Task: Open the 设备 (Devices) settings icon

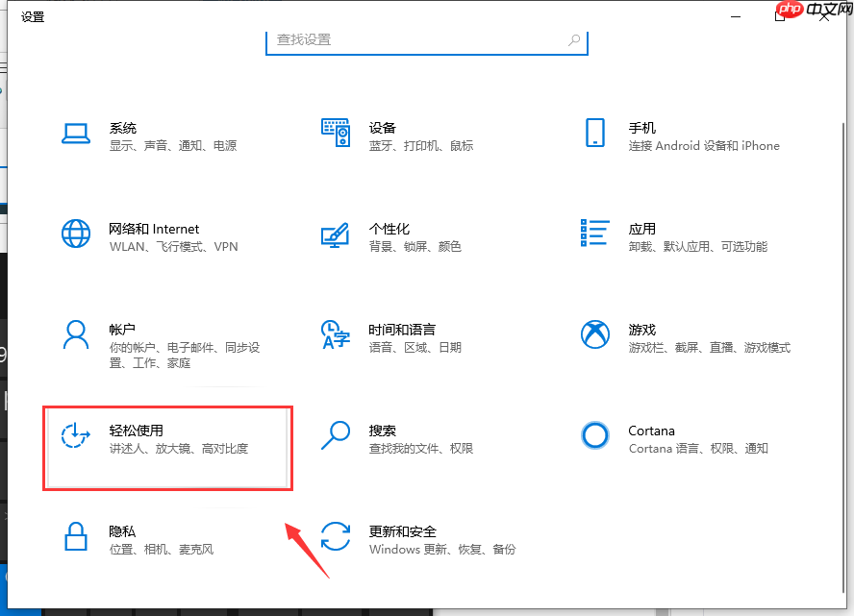Action: pyautogui.click(x=336, y=131)
